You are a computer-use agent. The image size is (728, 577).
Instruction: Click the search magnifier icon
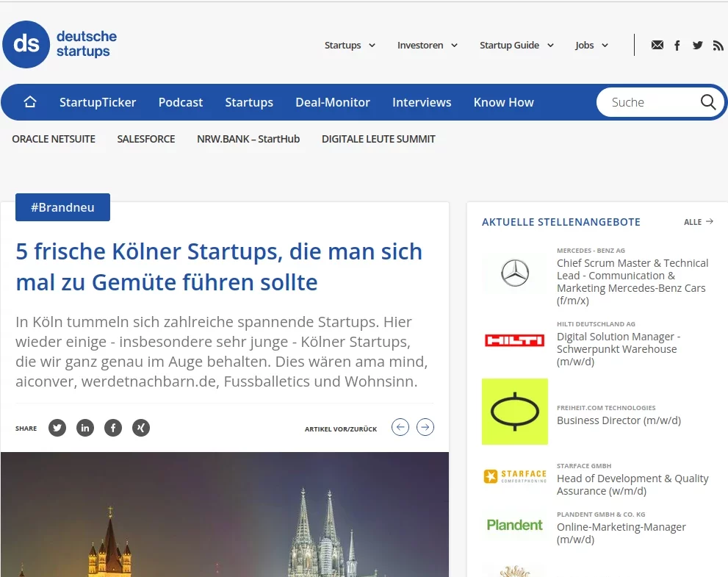pyautogui.click(x=707, y=102)
